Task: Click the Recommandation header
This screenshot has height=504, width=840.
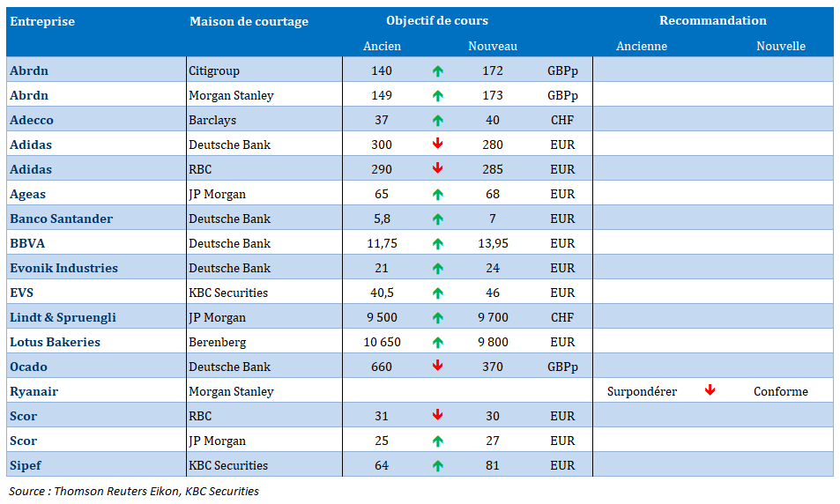Action: coord(712,20)
